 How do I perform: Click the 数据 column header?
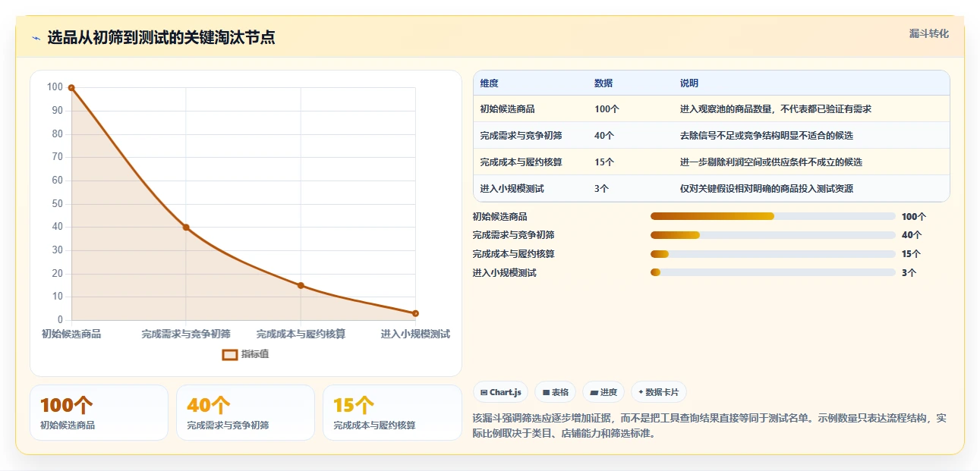[x=603, y=83]
